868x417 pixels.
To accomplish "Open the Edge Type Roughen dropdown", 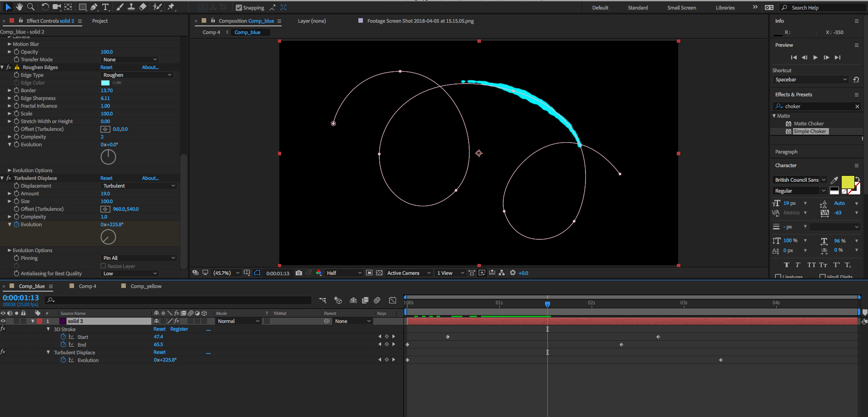I will 137,75.
